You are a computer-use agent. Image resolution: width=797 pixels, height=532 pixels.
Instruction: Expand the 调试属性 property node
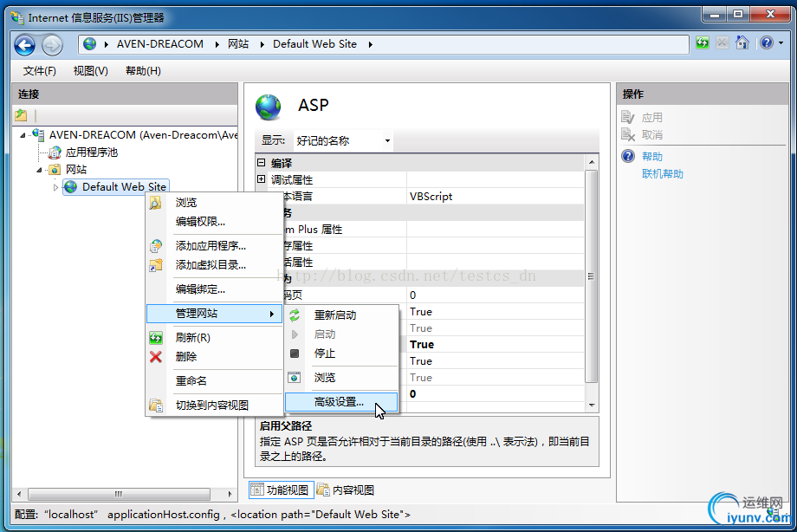pos(262,179)
